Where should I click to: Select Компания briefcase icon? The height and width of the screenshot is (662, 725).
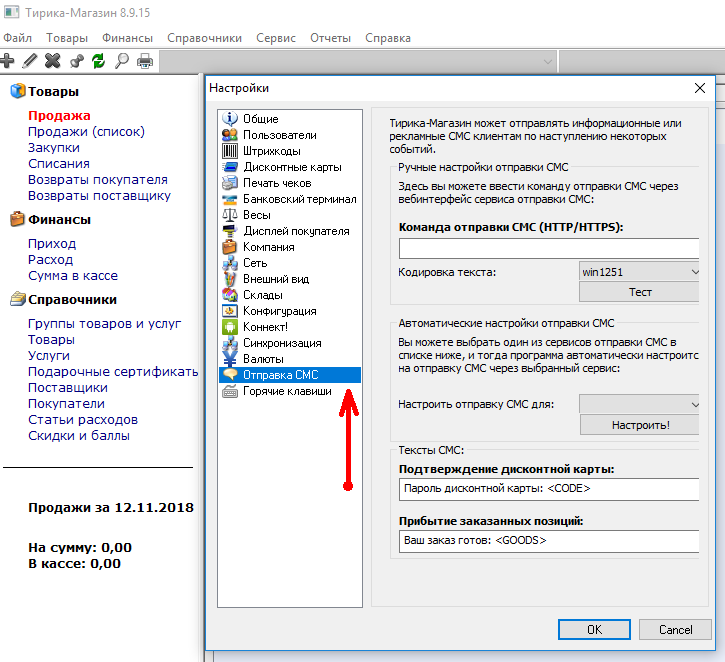tap(230, 247)
